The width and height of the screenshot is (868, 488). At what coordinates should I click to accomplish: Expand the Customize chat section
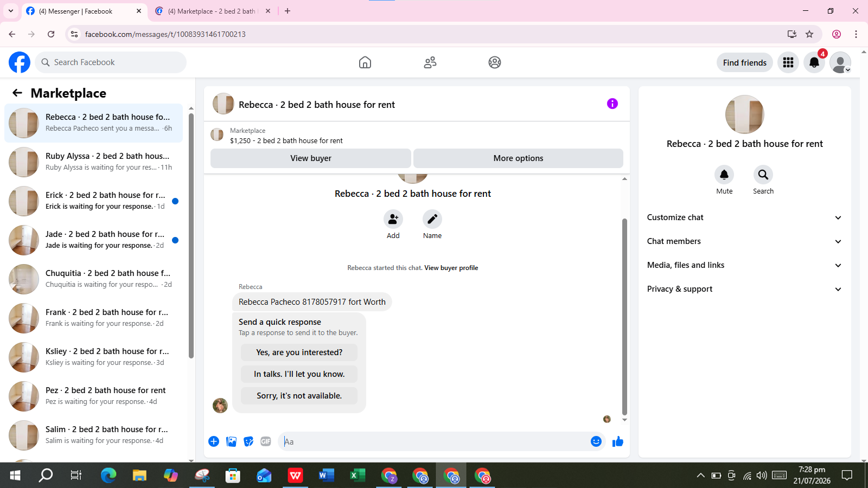point(744,217)
